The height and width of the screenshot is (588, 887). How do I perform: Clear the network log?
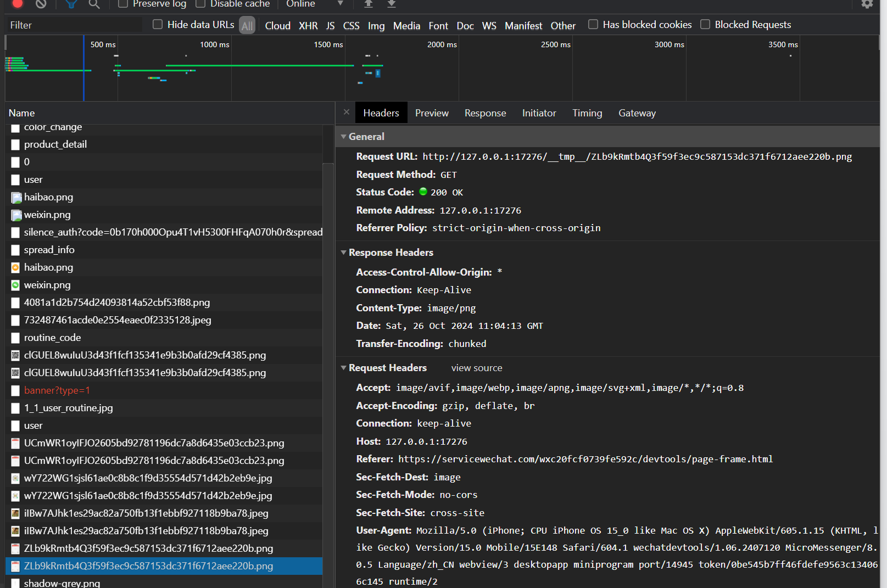41,3
